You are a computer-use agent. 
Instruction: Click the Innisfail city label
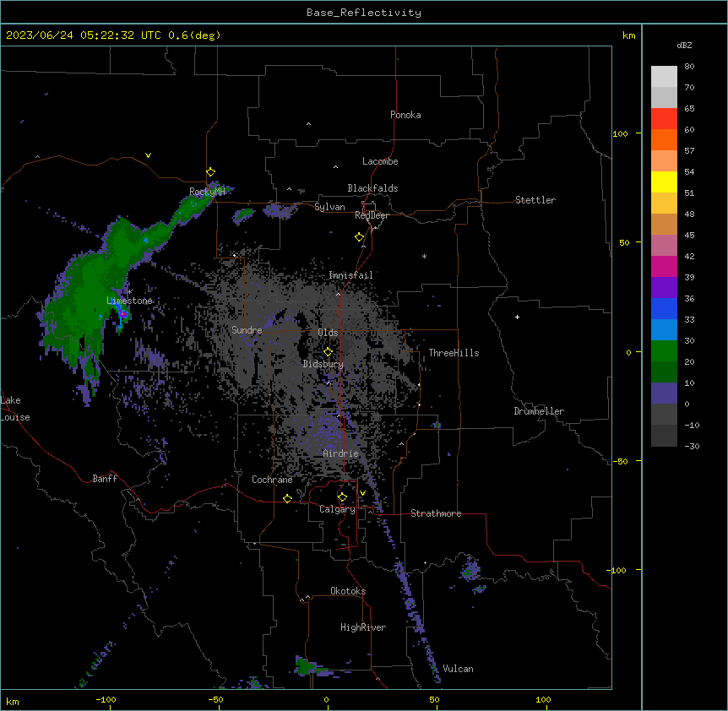(x=350, y=275)
